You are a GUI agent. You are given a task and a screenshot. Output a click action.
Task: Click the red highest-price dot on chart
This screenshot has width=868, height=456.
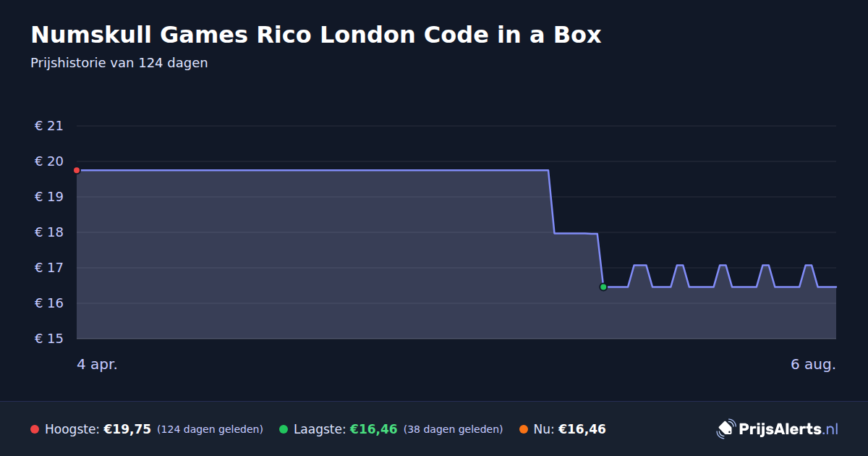click(x=77, y=170)
